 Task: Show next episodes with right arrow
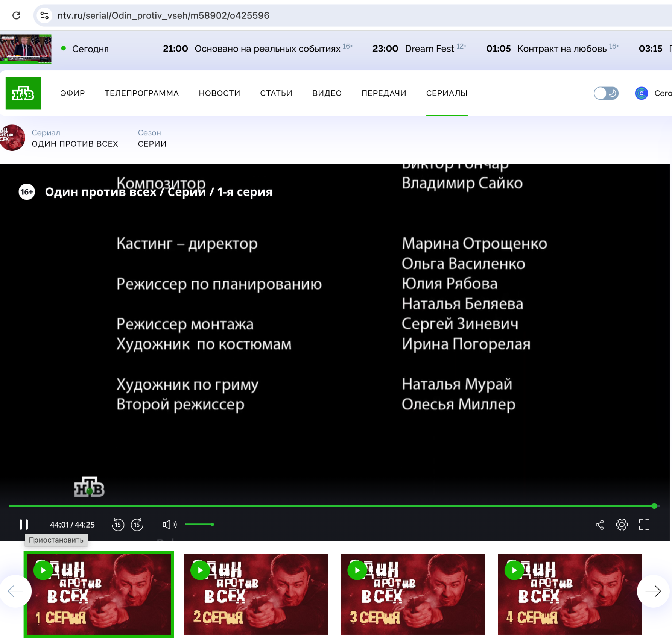(x=653, y=591)
